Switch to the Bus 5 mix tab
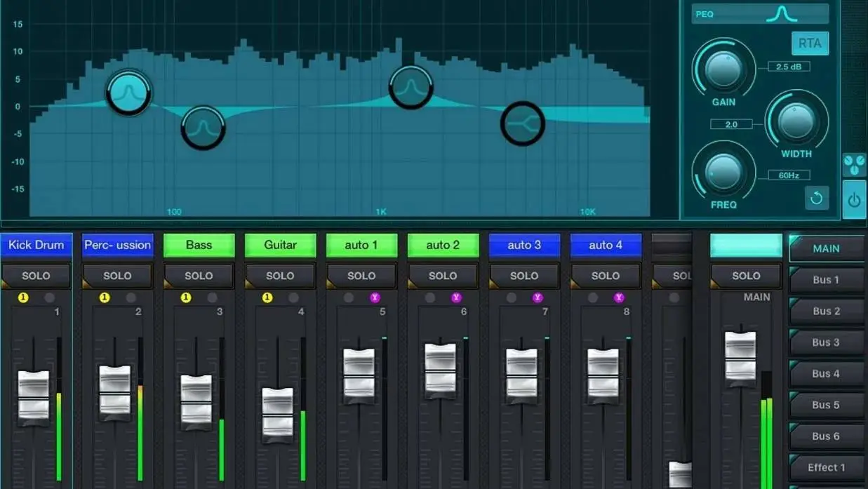Viewport: 868px width, 489px height. [x=827, y=405]
